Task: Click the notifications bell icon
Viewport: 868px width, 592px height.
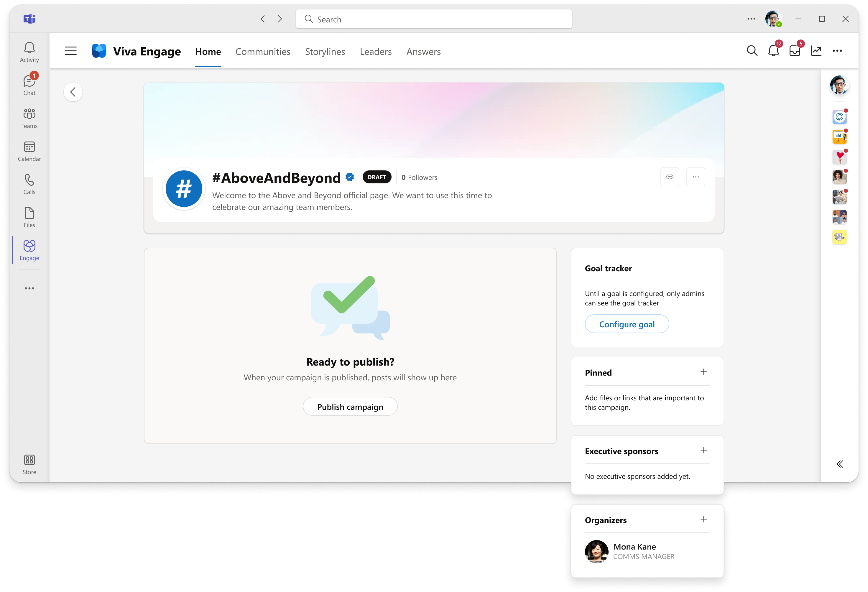Action: point(773,51)
